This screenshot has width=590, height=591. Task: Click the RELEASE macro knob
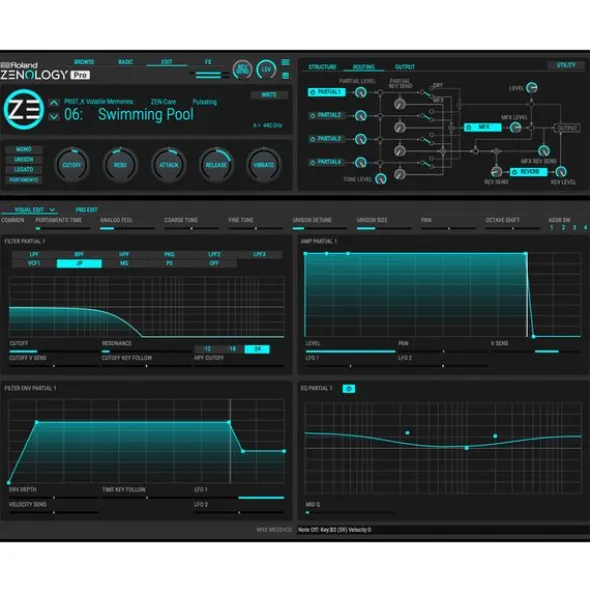[x=216, y=165]
